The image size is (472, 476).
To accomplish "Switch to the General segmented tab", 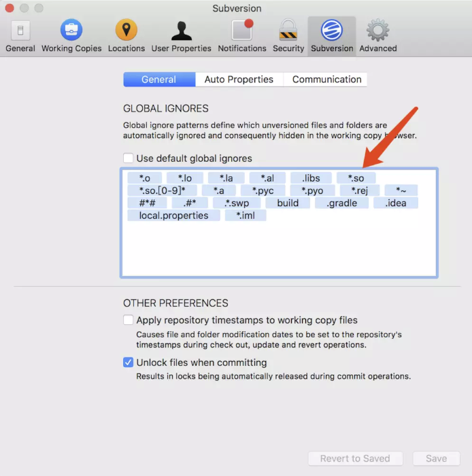I will 159,80.
